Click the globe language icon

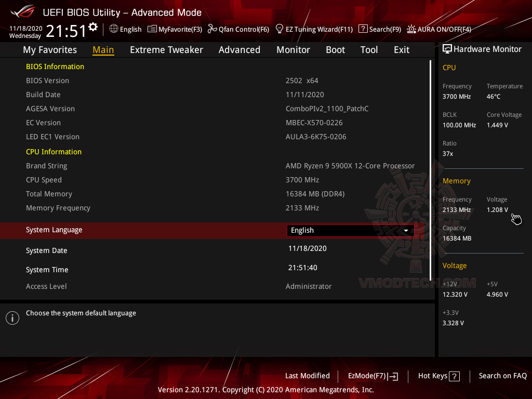[114, 29]
